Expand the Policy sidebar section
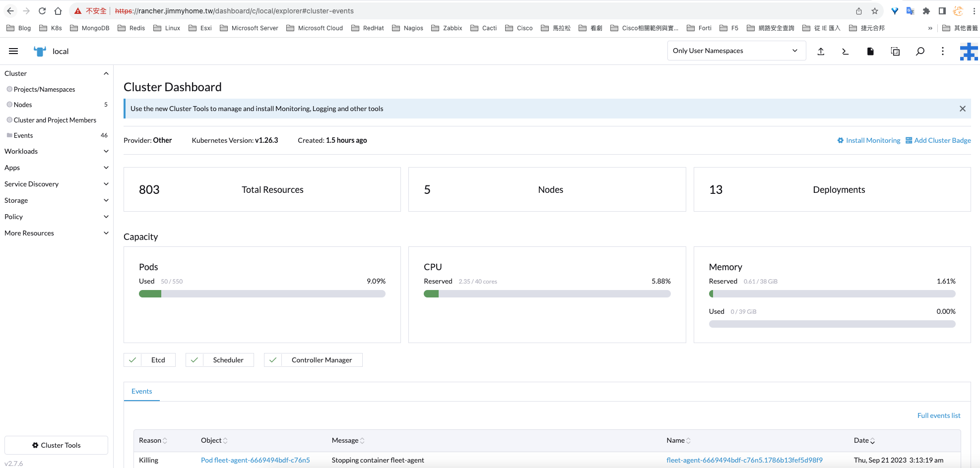The width and height of the screenshot is (980, 468). click(106, 217)
